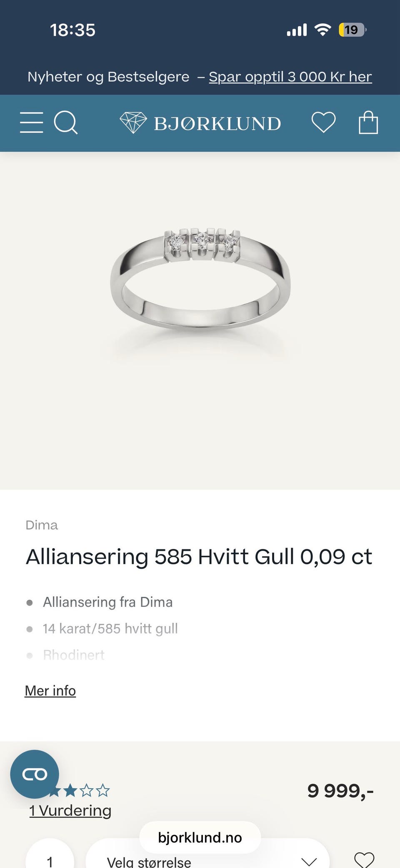Tap the Bjørklund diamond logo
Viewport: 400px width, 868px height.
tap(200, 123)
